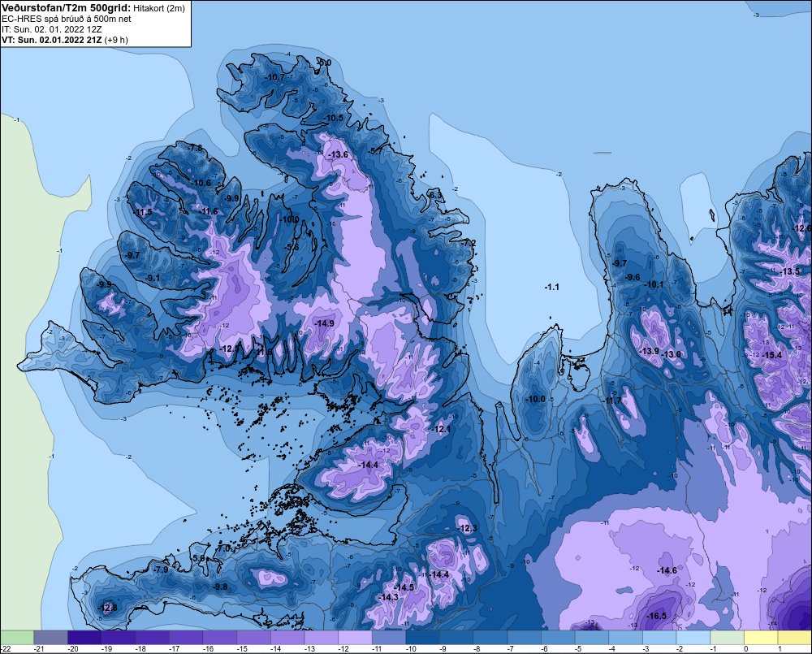The width and height of the screenshot is (812, 654).
Task: Click the -14.5 temperature value on the map
Action: (x=404, y=587)
